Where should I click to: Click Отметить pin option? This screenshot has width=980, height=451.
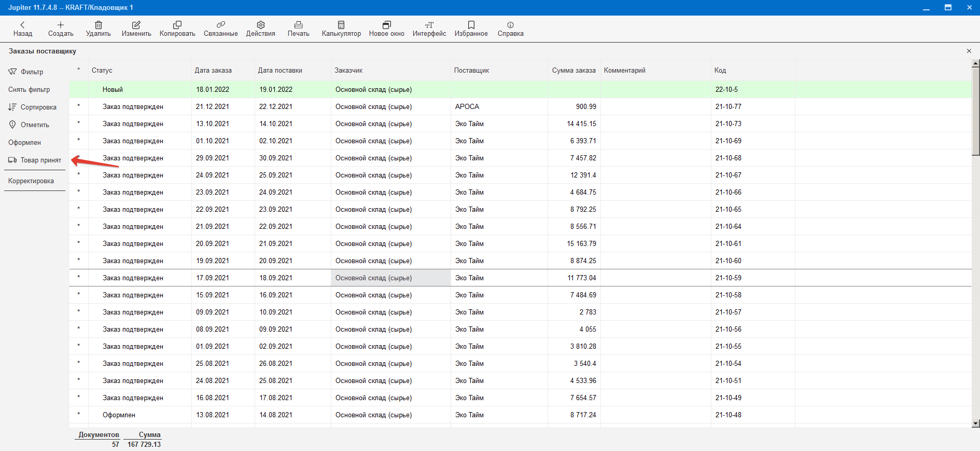[29, 125]
